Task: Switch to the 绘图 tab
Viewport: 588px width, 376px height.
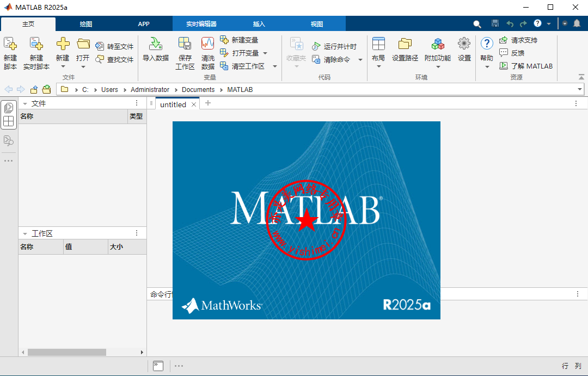Action: pos(86,24)
